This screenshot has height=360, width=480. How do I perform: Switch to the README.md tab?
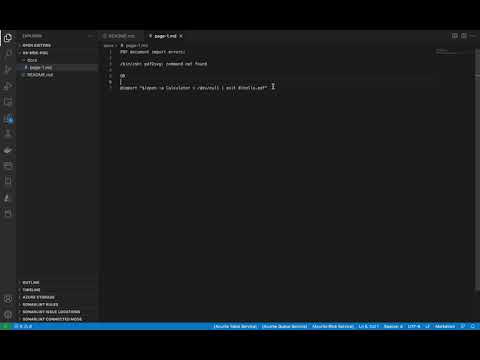[121, 36]
